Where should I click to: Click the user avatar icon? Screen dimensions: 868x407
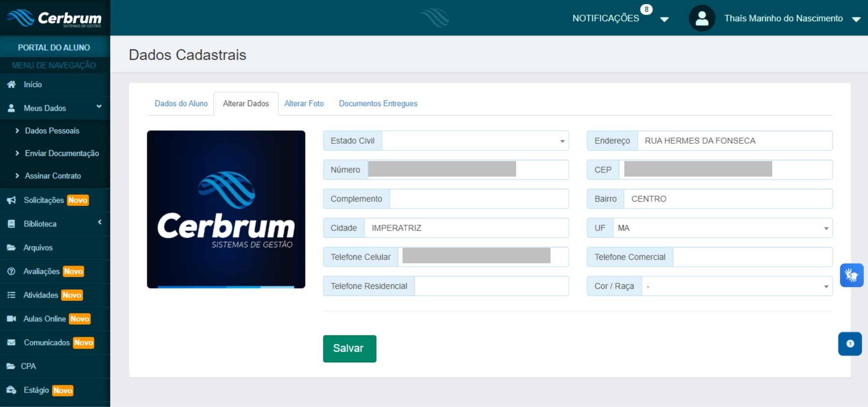click(x=702, y=18)
